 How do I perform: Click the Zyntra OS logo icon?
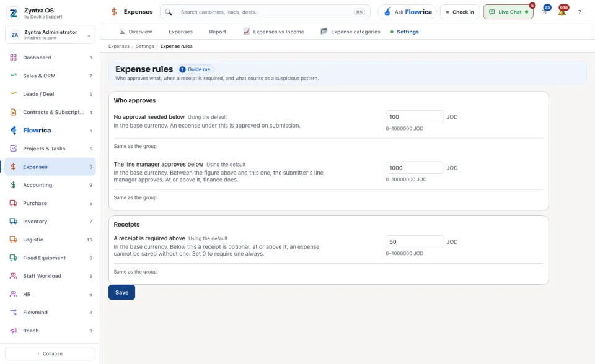[13, 13]
